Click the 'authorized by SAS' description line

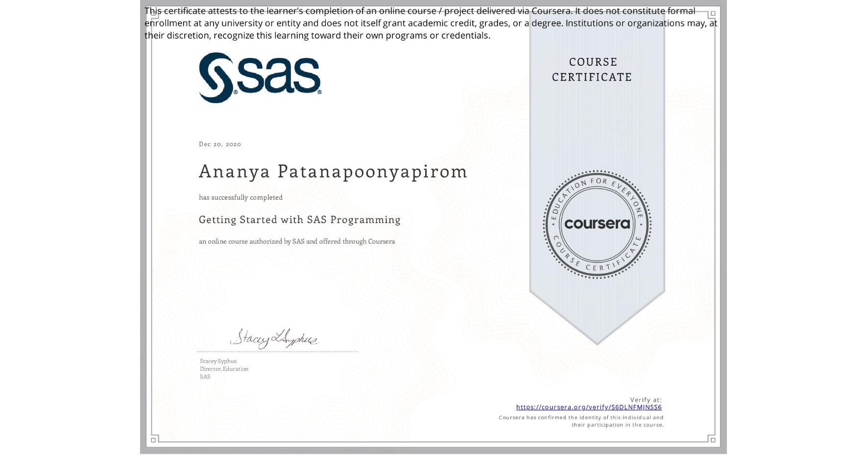click(x=297, y=241)
